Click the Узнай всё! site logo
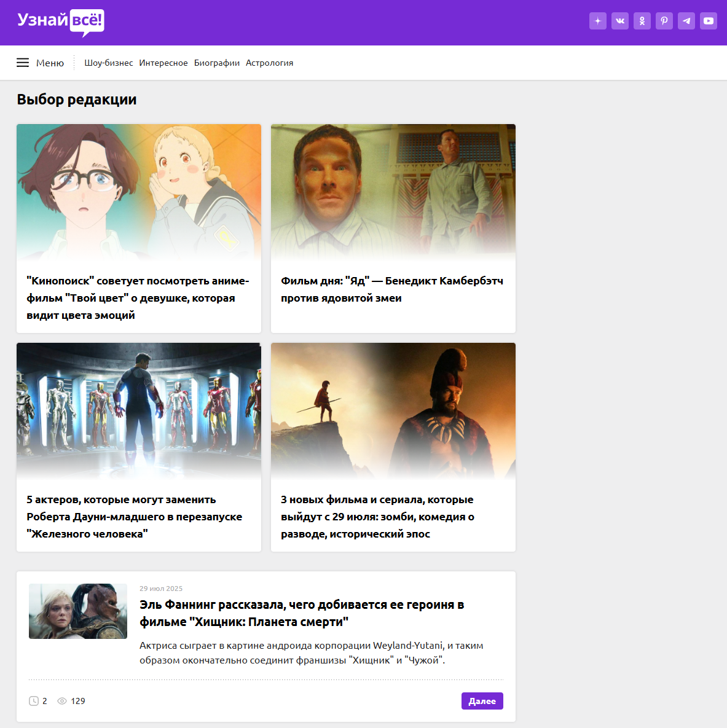The width and height of the screenshot is (727, 728). click(x=60, y=22)
